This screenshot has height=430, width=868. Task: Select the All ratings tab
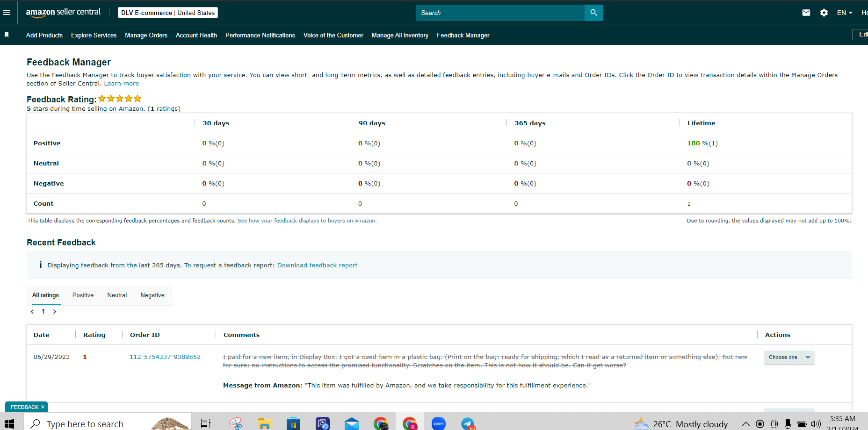(x=46, y=295)
